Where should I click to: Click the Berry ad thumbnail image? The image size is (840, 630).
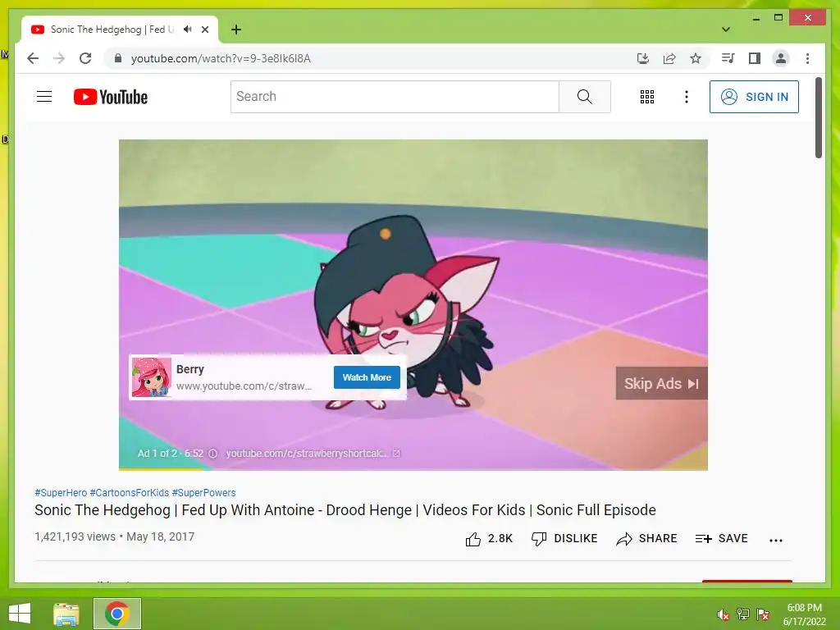[x=152, y=377]
